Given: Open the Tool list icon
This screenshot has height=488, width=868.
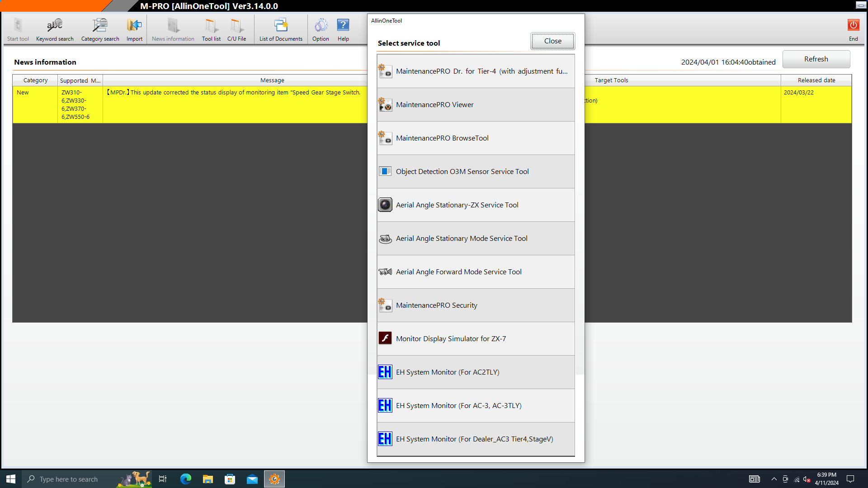Looking at the screenshot, I should click(x=211, y=30).
